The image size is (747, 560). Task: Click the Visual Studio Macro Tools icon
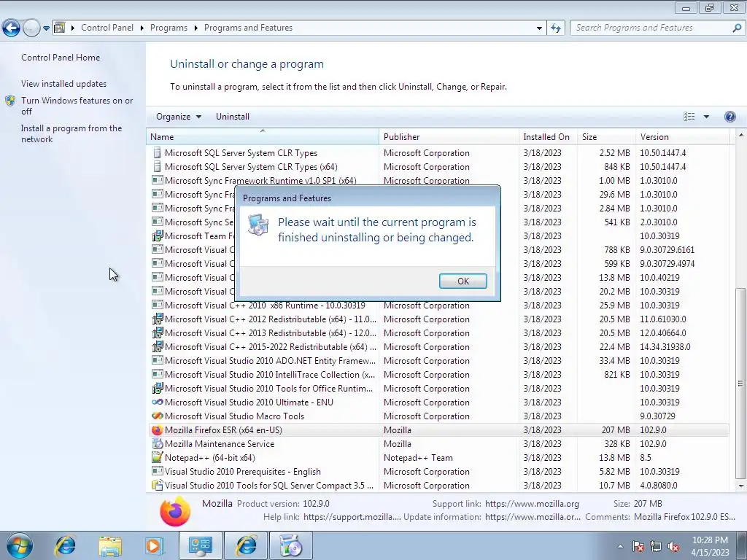tap(157, 416)
